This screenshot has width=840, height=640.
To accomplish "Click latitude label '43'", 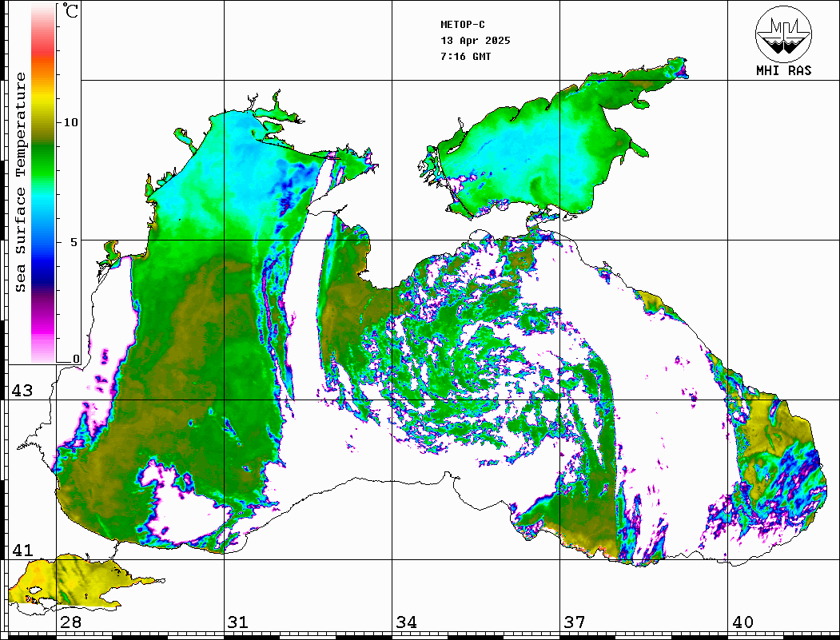I will pyautogui.click(x=22, y=391).
